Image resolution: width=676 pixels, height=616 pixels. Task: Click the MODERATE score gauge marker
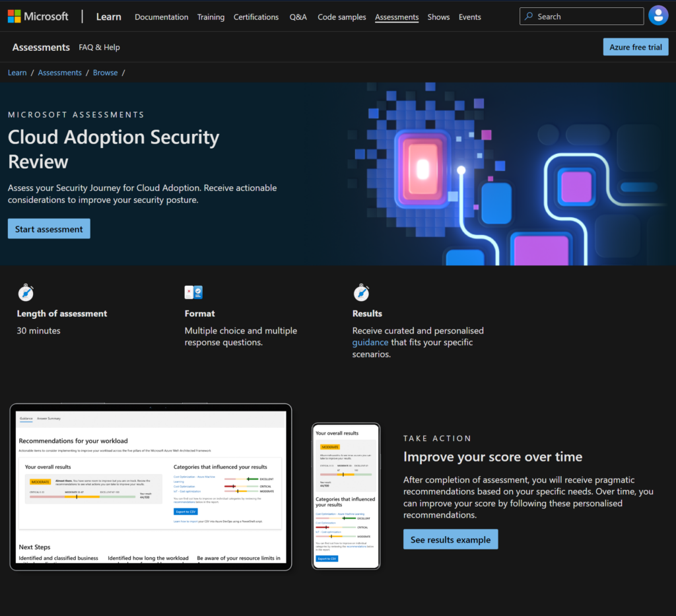(77, 498)
